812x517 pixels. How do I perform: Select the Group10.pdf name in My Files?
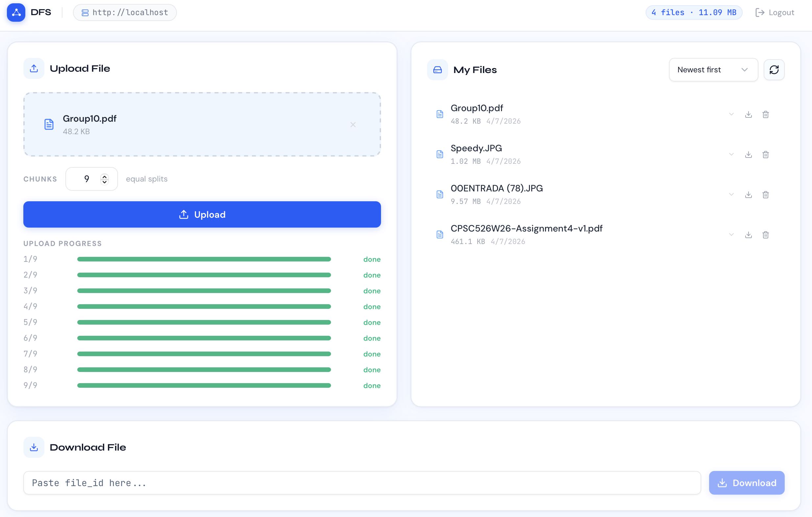coord(477,108)
